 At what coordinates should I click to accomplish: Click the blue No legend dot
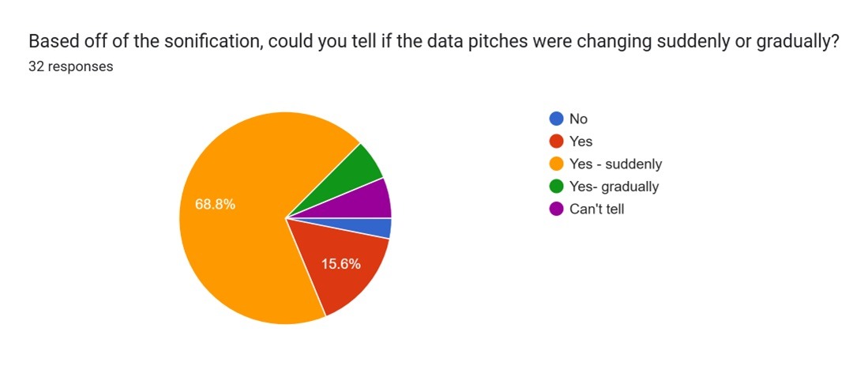pos(556,119)
